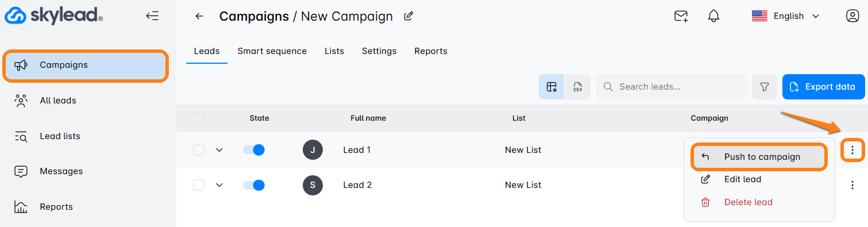
Task: Select table columns view icon
Action: (551, 87)
